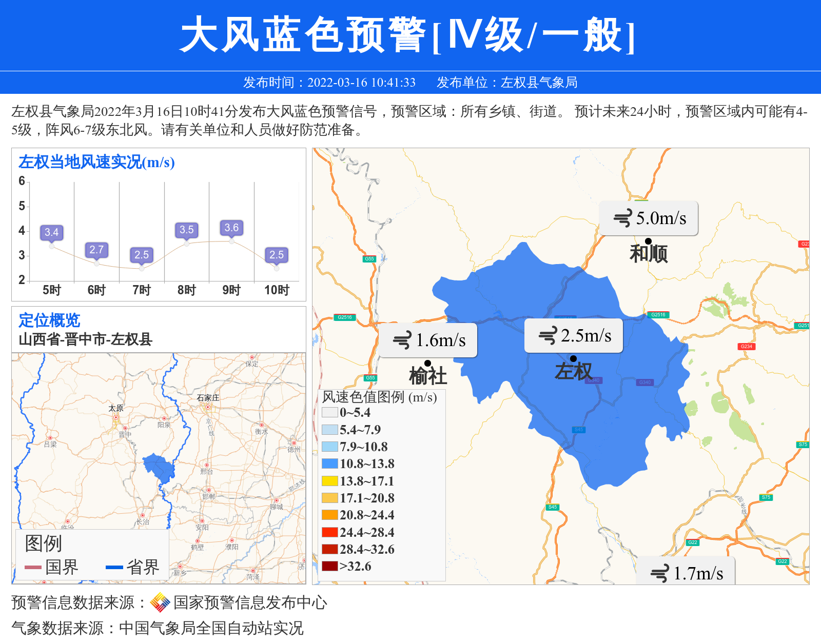The height and width of the screenshot is (644, 821).
Task: Click the 省界 blue line legend entry
Action: click(x=132, y=567)
